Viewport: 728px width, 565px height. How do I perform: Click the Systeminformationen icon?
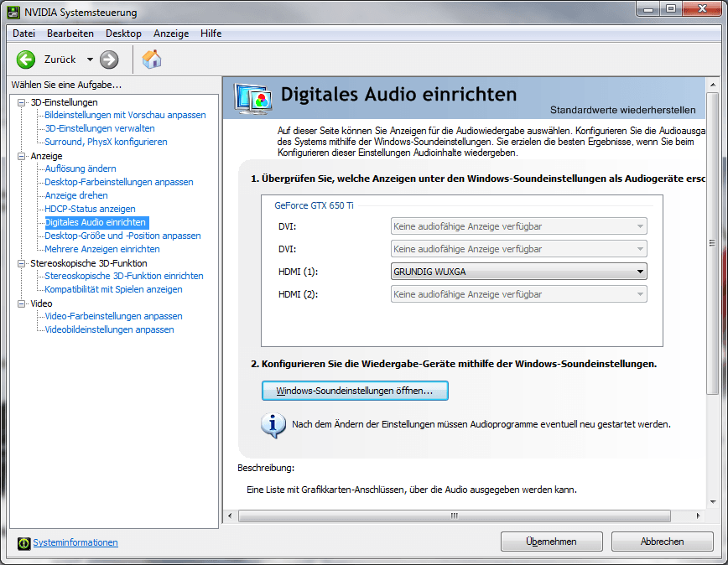(24, 543)
